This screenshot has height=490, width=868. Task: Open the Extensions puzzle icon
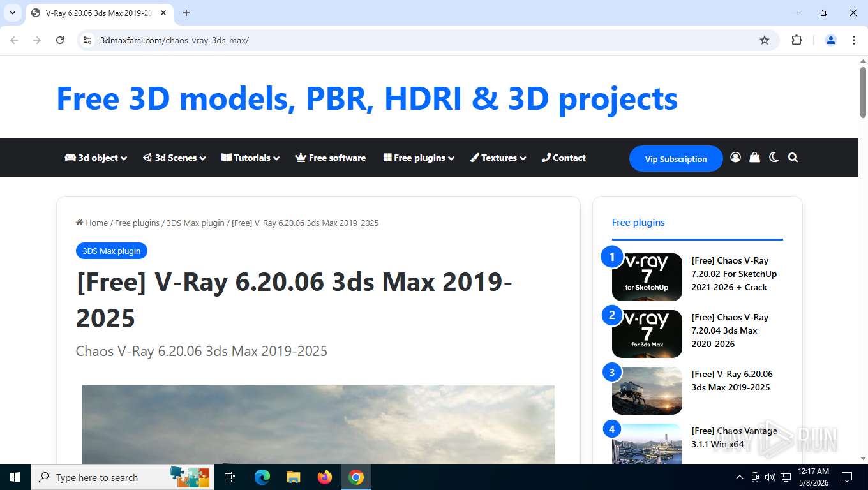click(x=797, y=40)
